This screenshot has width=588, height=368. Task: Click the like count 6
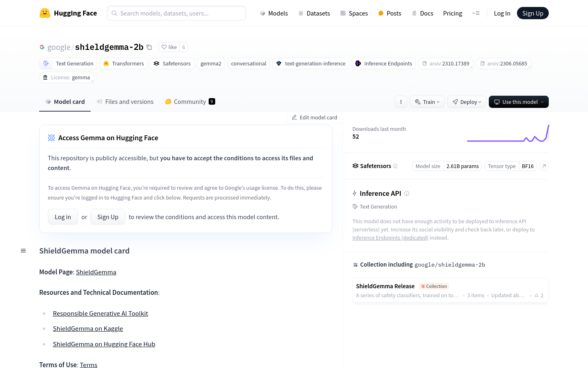(184, 47)
